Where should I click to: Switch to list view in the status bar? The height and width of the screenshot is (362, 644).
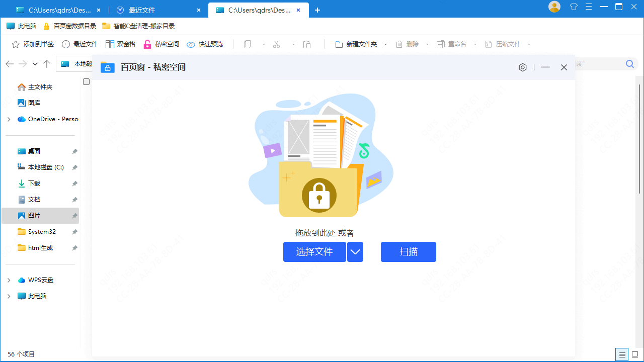[x=621, y=354]
